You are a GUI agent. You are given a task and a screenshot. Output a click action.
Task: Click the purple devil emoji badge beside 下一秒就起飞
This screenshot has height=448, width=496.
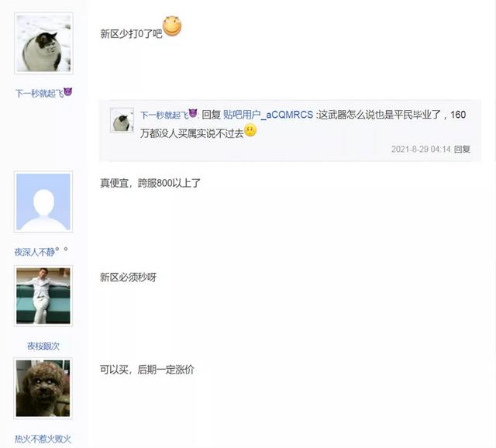[x=67, y=91]
